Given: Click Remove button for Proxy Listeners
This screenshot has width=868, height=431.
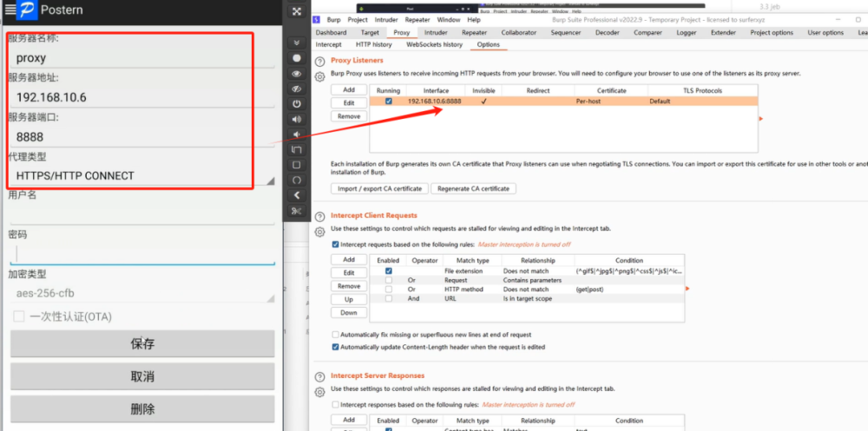Looking at the screenshot, I should 349,116.
